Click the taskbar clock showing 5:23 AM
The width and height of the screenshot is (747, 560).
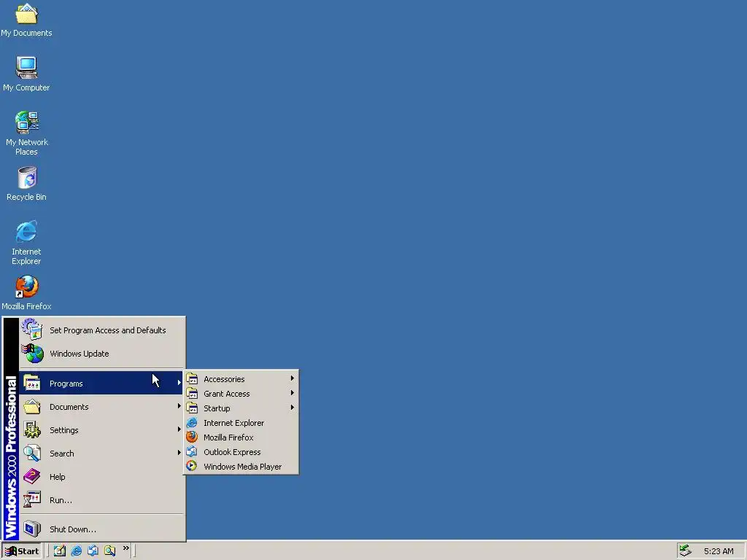pyautogui.click(x=719, y=551)
